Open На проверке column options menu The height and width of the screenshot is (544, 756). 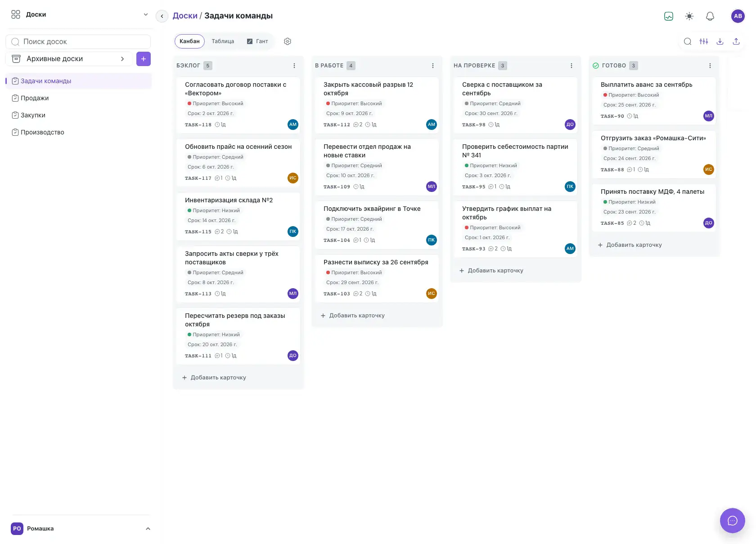tap(571, 66)
